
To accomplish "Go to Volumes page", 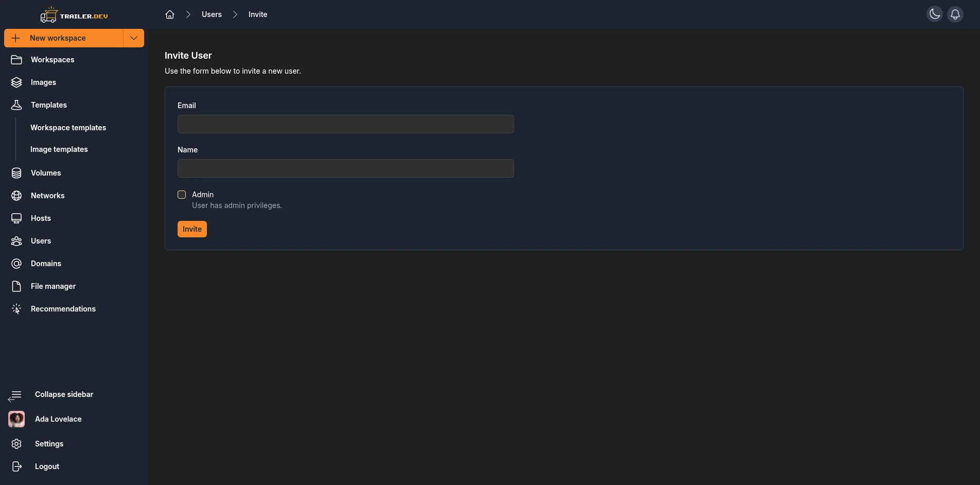I will 46,173.
